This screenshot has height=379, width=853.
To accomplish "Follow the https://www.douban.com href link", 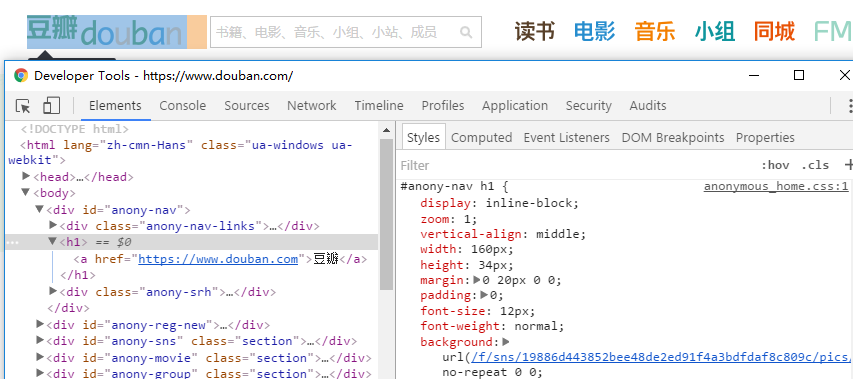I will [x=218, y=259].
